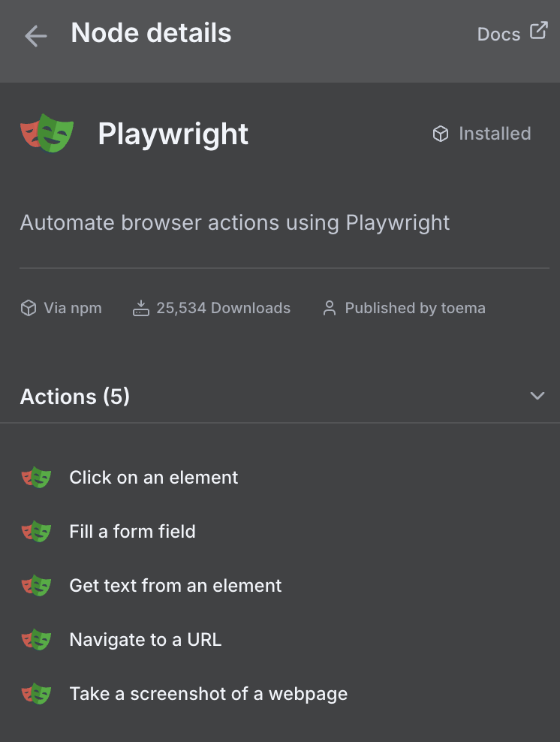
Task: Select 'Take a screenshot of a webpage'
Action: [x=208, y=693]
